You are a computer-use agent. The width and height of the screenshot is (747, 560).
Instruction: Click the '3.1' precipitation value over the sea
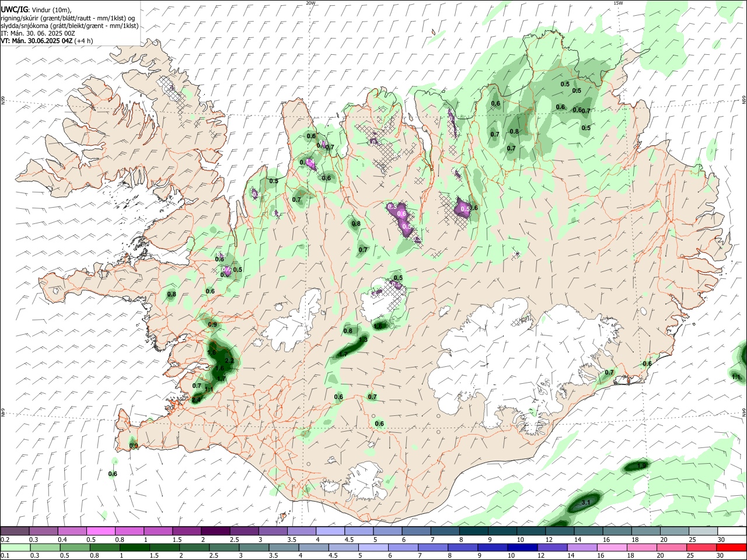[x=587, y=502]
